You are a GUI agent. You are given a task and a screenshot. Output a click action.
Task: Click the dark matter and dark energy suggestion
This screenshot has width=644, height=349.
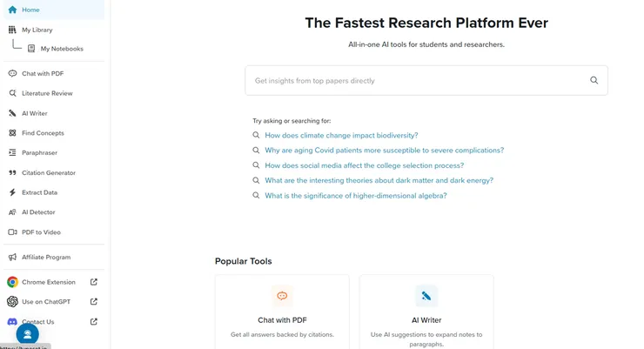point(379,180)
